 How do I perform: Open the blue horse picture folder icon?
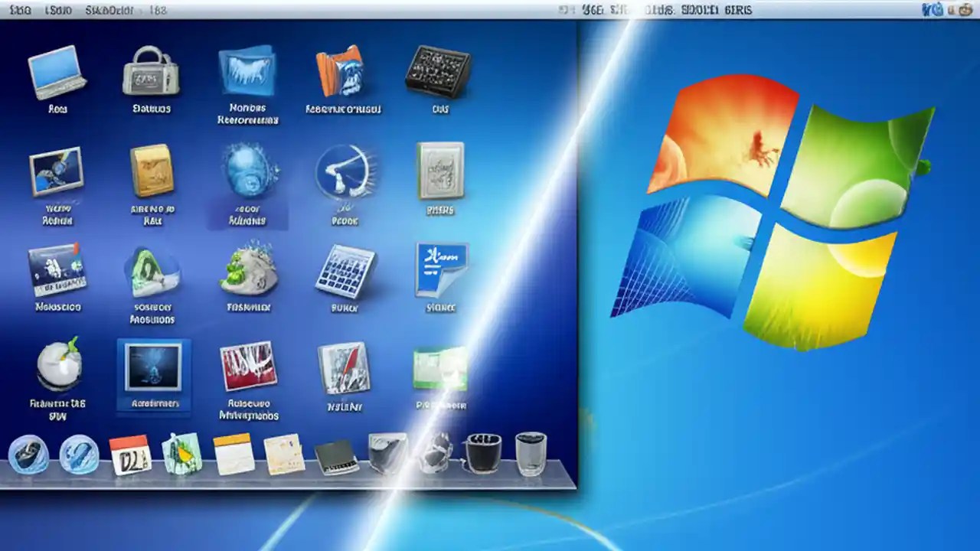[247, 73]
